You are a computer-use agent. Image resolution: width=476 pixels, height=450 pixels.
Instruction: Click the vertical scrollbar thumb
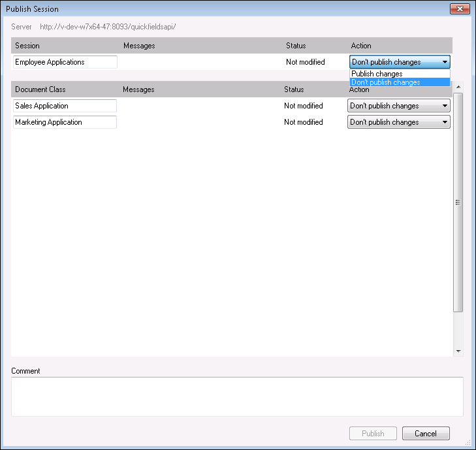pos(458,202)
